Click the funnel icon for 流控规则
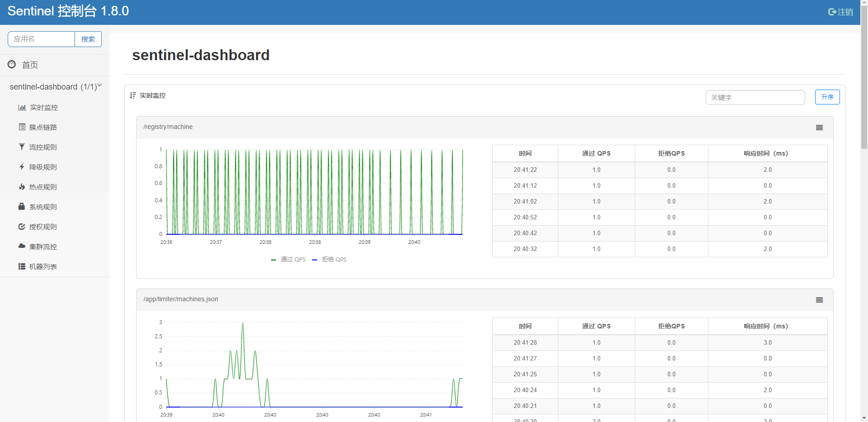 pos(22,147)
